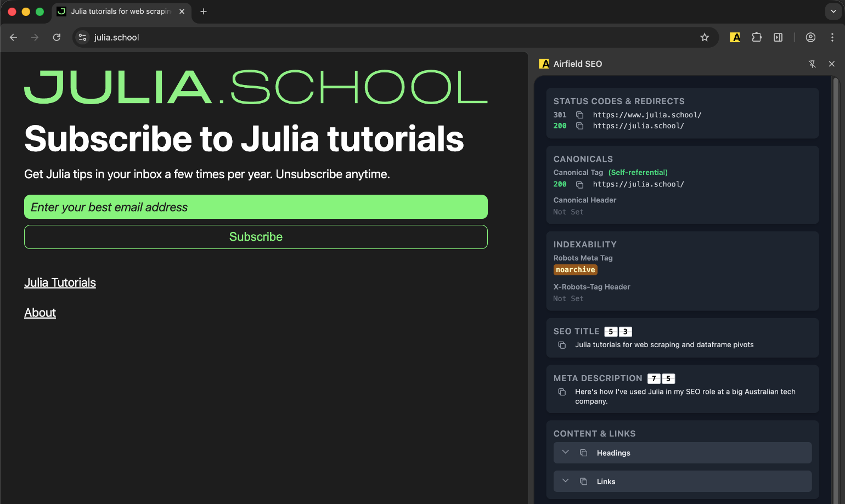Copy the meta description text
This screenshot has height=504, width=845.
pos(562,392)
